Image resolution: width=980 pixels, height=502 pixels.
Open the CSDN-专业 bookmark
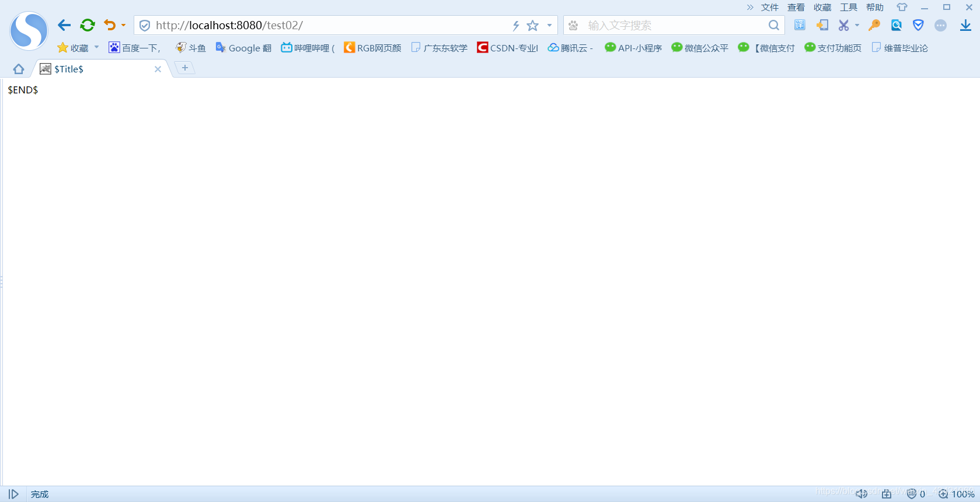pyautogui.click(x=508, y=48)
